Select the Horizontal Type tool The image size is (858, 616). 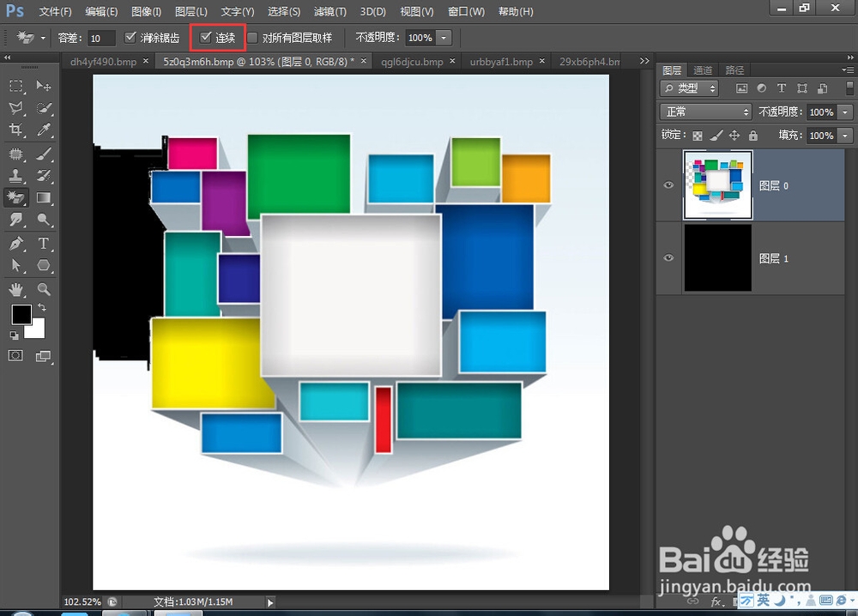pos(44,244)
